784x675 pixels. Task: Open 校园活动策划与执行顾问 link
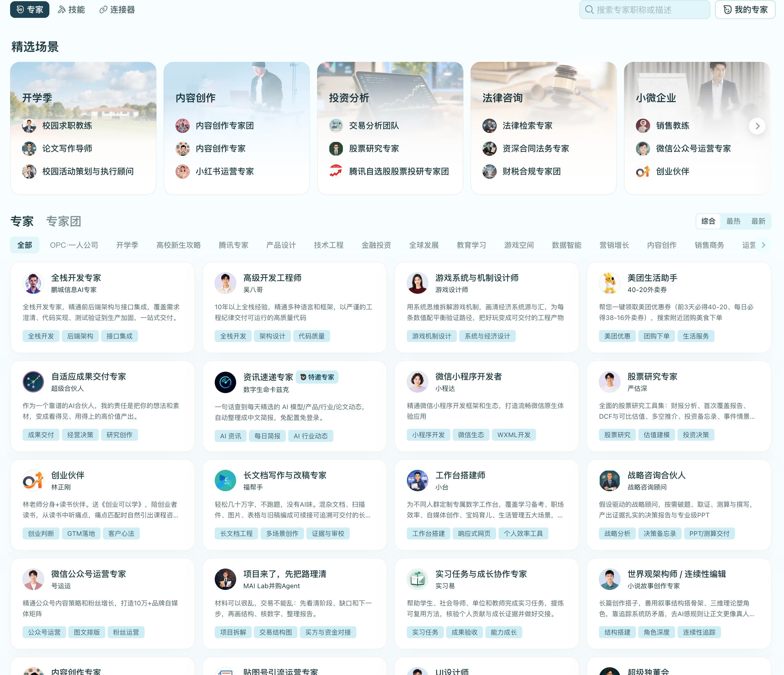point(88,171)
